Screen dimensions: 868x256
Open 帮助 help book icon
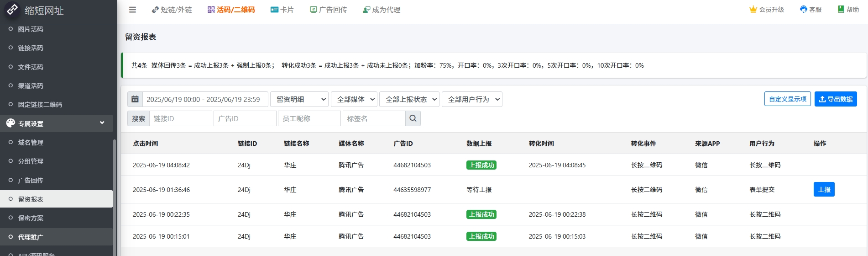pyautogui.click(x=841, y=10)
